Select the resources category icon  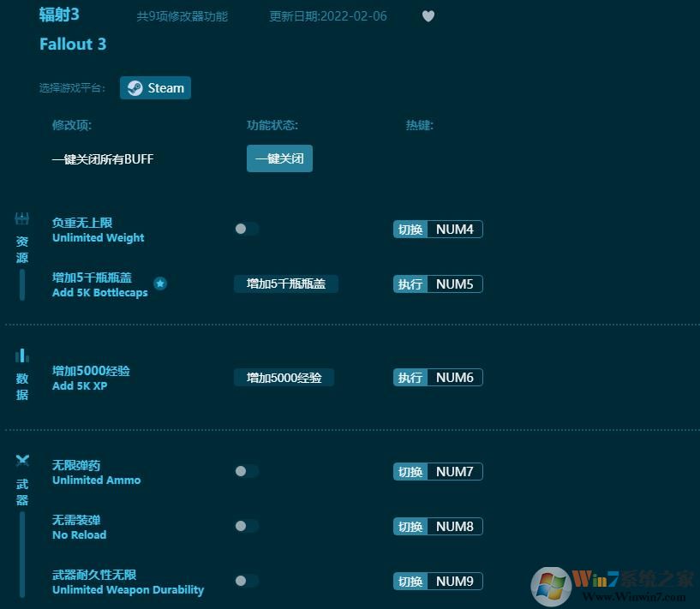22,218
